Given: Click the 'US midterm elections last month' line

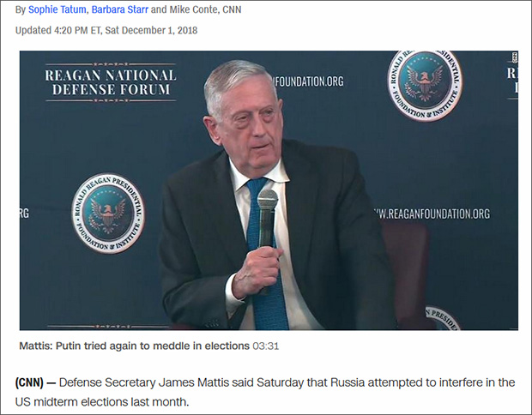Looking at the screenshot, I should point(102,402).
